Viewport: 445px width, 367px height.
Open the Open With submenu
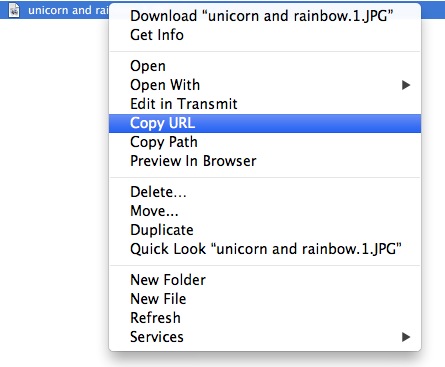(265, 85)
